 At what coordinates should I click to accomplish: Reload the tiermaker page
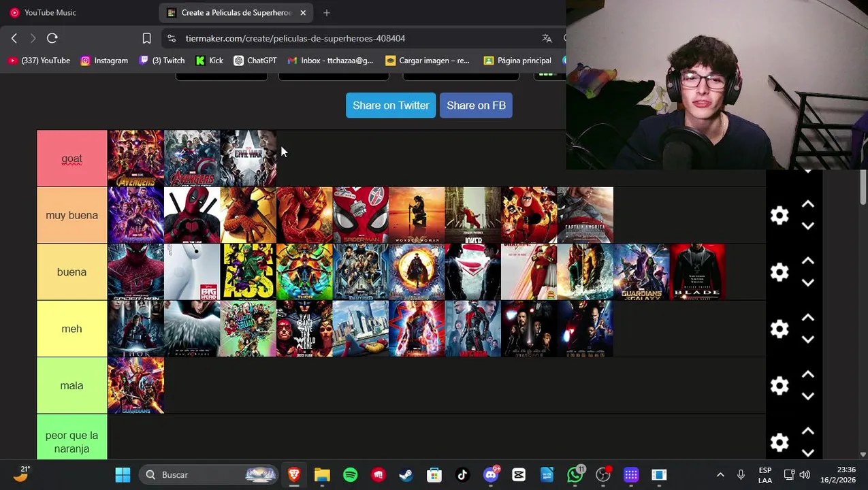point(52,38)
